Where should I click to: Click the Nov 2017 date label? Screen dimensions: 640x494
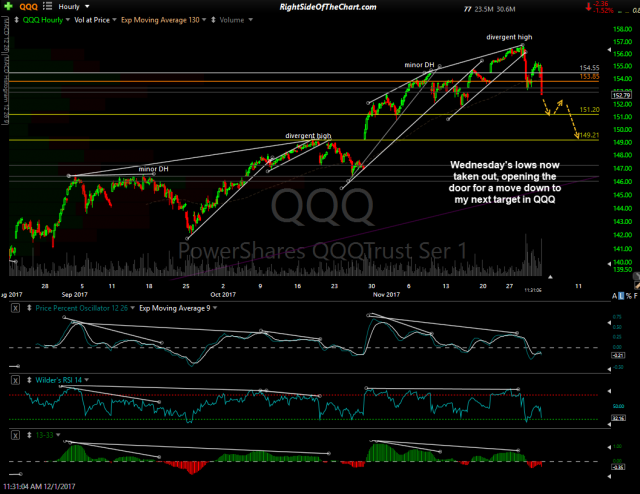point(386,294)
